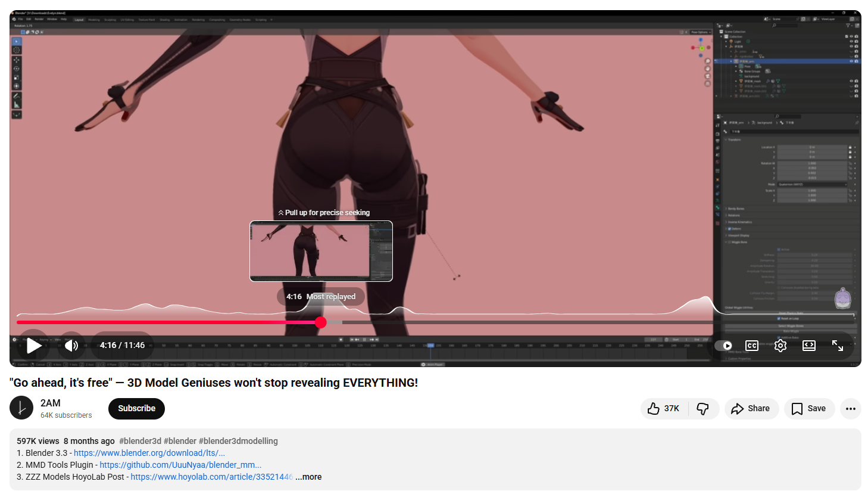
Task: Click the seek preview thumbnail
Action: (x=321, y=251)
